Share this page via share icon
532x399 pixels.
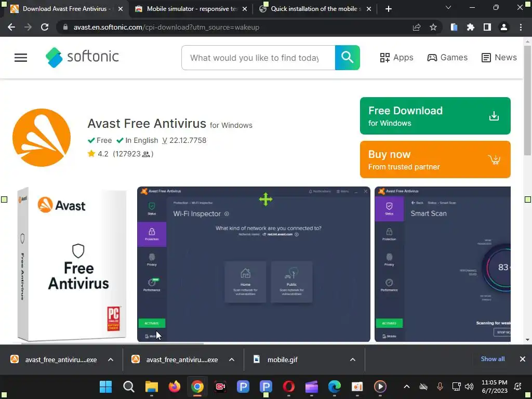[417, 27]
